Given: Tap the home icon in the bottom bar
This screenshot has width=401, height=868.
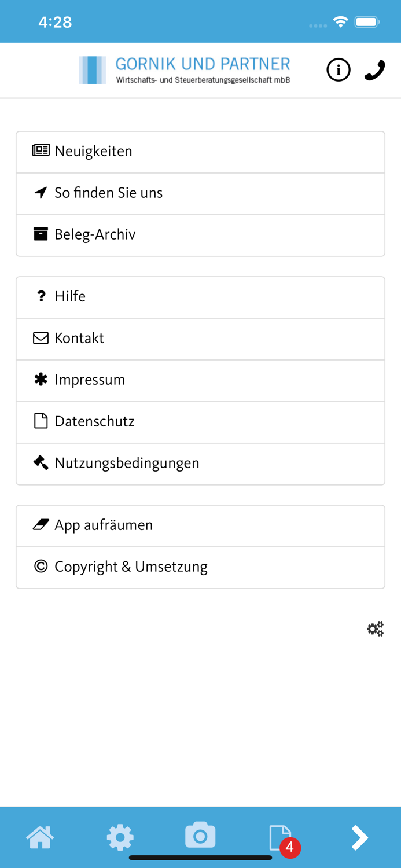Looking at the screenshot, I should [40, 837].
